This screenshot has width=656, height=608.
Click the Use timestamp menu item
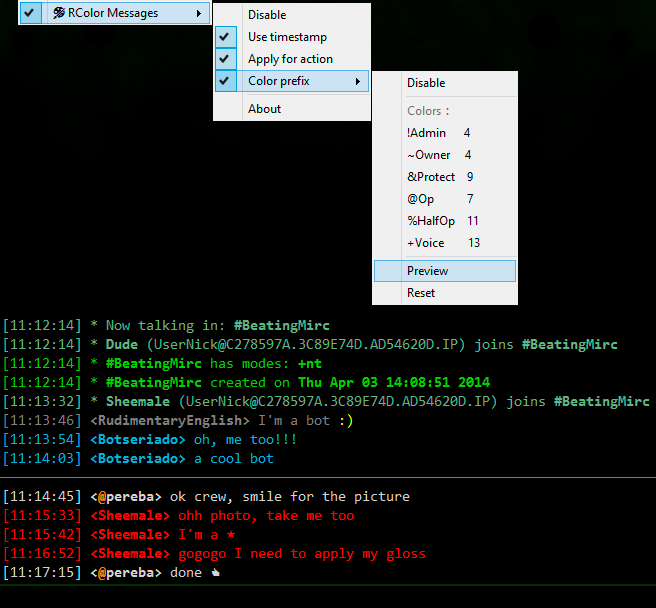click(292, 37)
